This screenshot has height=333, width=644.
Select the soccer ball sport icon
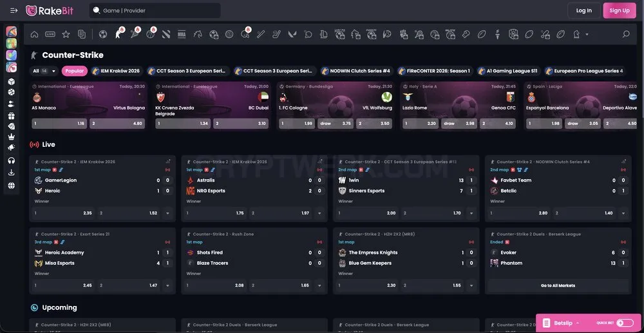coord(103,35)
